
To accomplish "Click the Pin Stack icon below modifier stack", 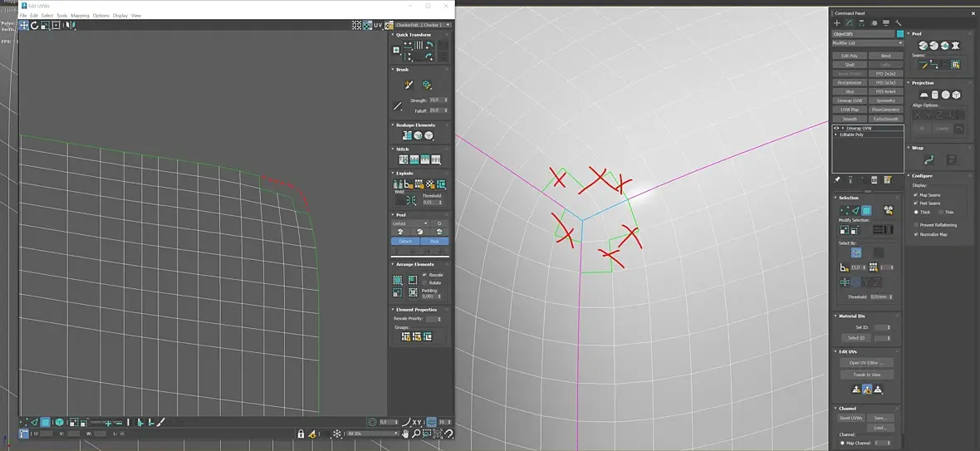I will (837, 179).
